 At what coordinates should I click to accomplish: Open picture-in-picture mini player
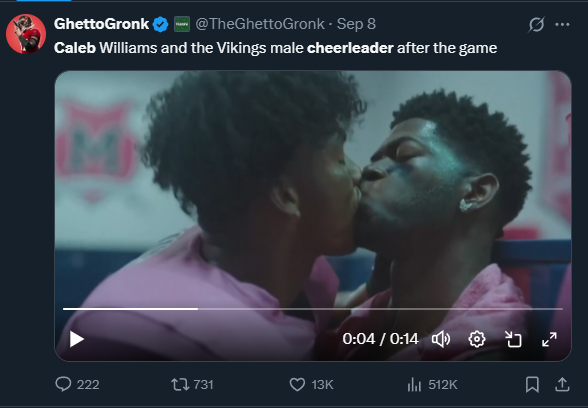pyautogui.click(x=513, y=339)
